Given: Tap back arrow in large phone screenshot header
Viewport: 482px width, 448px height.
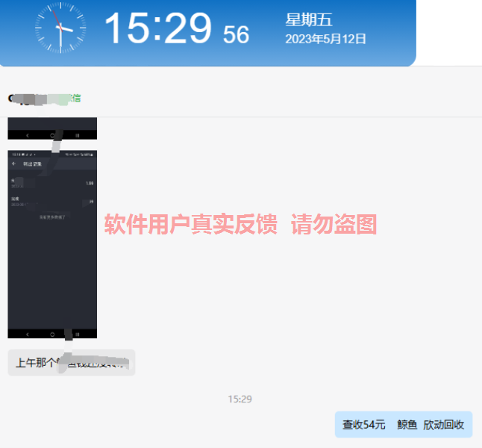Looking at the screenshot, I should click(x=13, y=163).
